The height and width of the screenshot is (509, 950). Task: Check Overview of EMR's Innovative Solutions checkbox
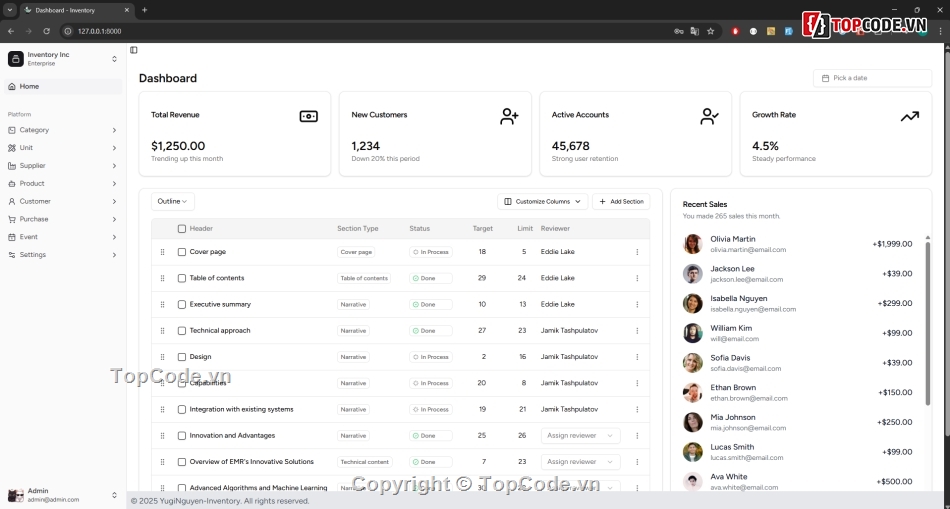pyautogui.click(x=182, y=462)
